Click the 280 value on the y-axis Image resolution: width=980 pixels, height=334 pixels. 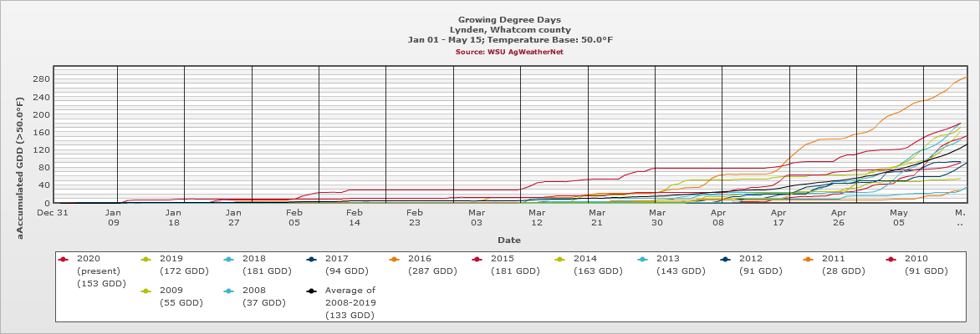pos(41,79)
